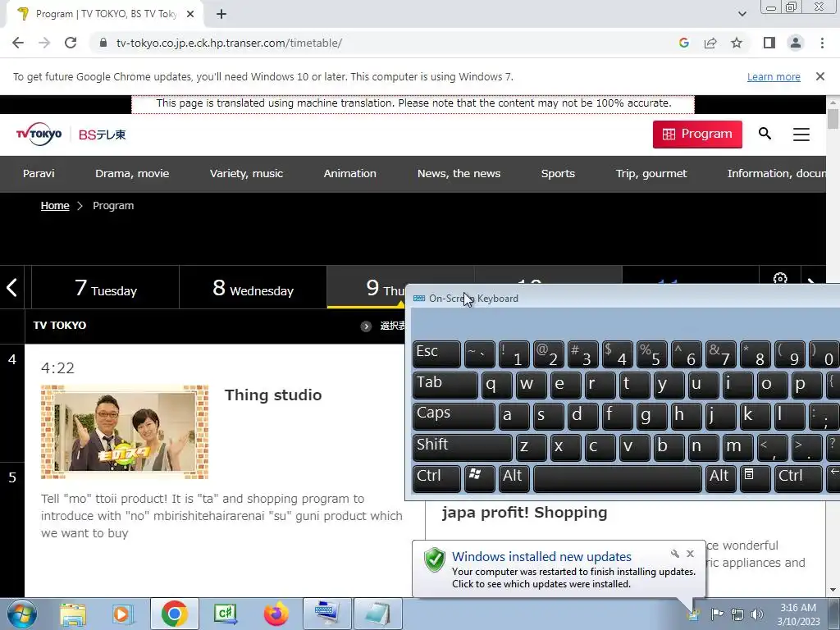The height and width of the screenshot is (630, 840).
Task: Toggle left Ctrl key on keyboard
Action: point(436,478)
